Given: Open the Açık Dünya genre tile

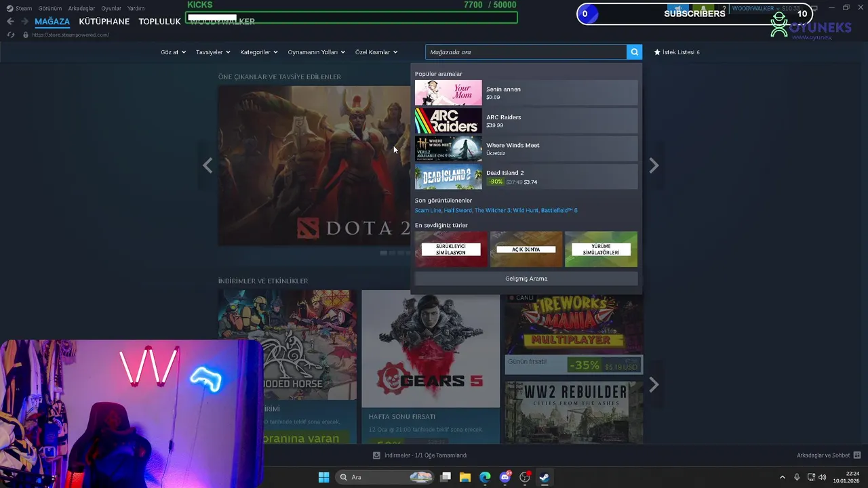Looking at the screenshot, I should tap(526, 249).
